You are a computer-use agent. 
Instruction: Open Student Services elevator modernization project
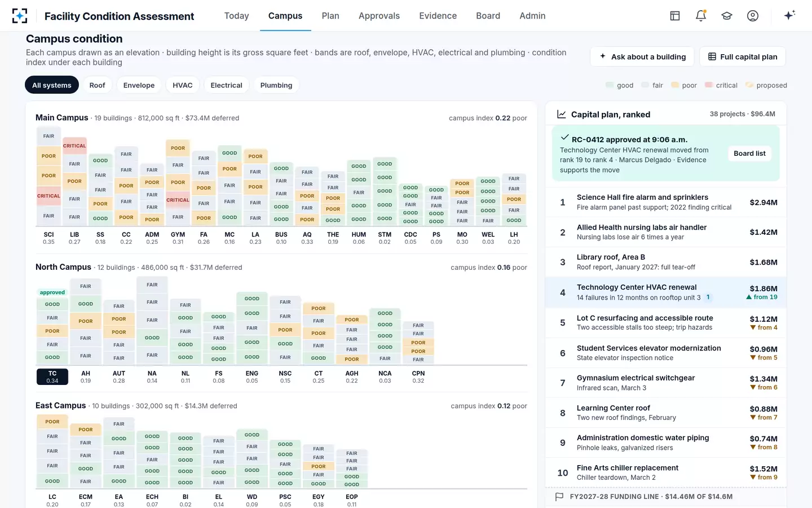[666, 353]
